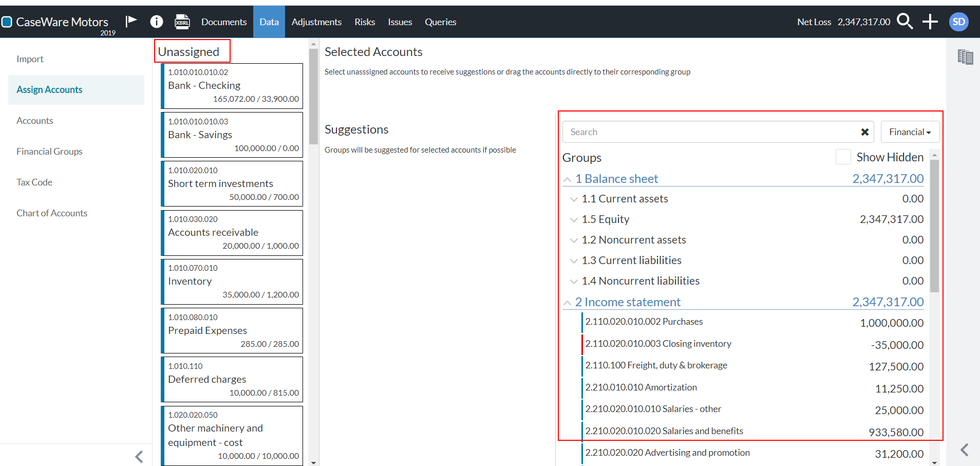
Task: Enable the Show Hidden checkbox
Action: (843, 157)
